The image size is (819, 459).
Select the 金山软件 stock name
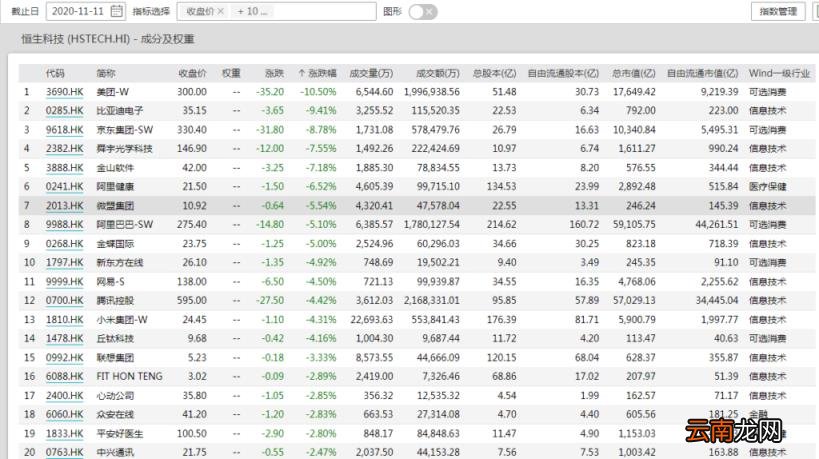point(115,168)
